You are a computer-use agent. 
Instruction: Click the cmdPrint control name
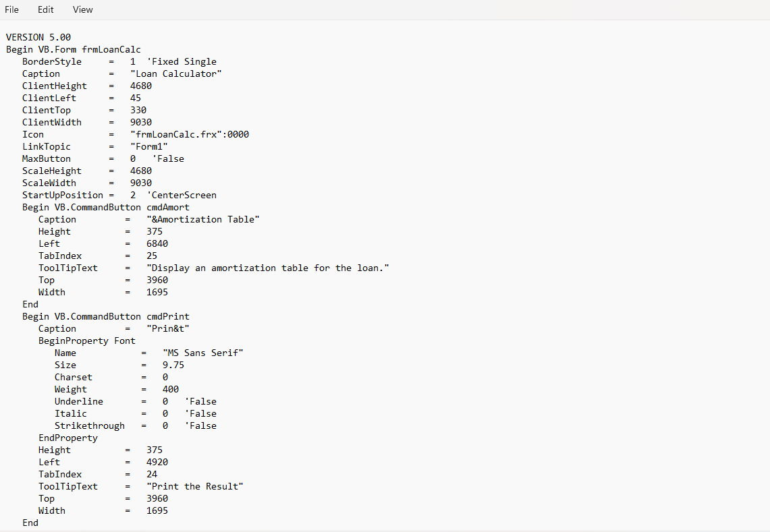[168, 316]
